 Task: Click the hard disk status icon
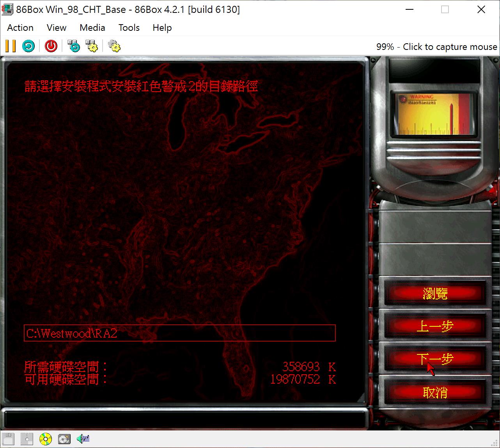click(64, 439)
